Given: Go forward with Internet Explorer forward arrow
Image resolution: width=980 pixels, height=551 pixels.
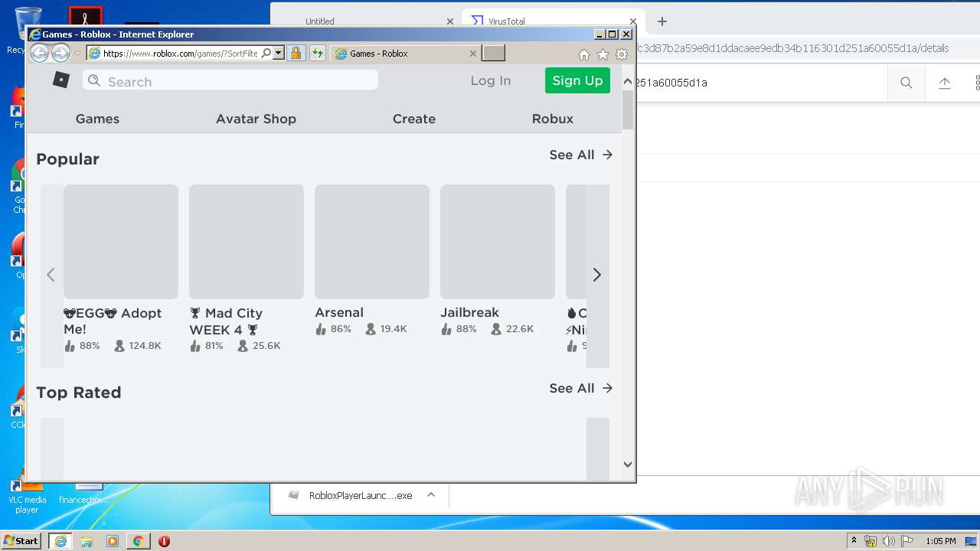Looking at the screenshot, I should click(60, 53).
